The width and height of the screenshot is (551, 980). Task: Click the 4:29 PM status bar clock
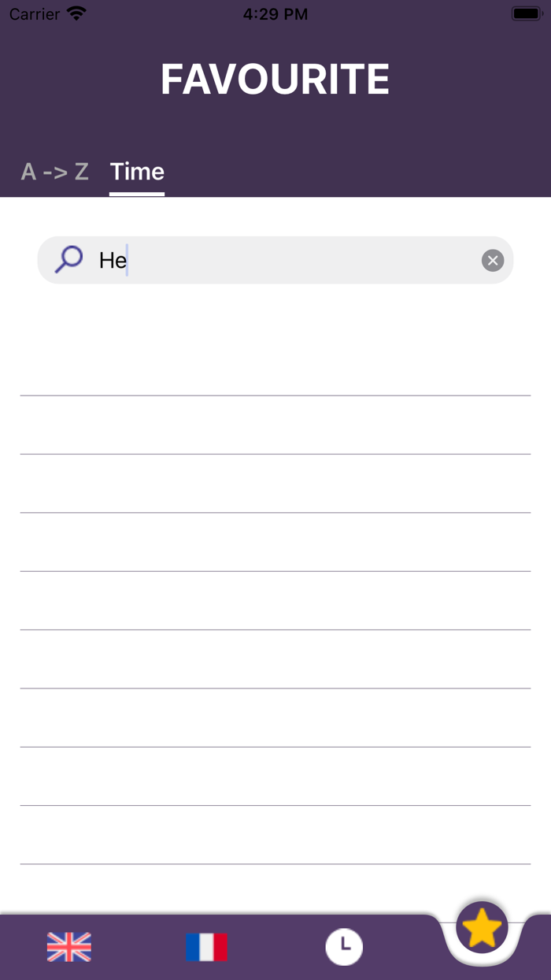click(x=275, y=13)
